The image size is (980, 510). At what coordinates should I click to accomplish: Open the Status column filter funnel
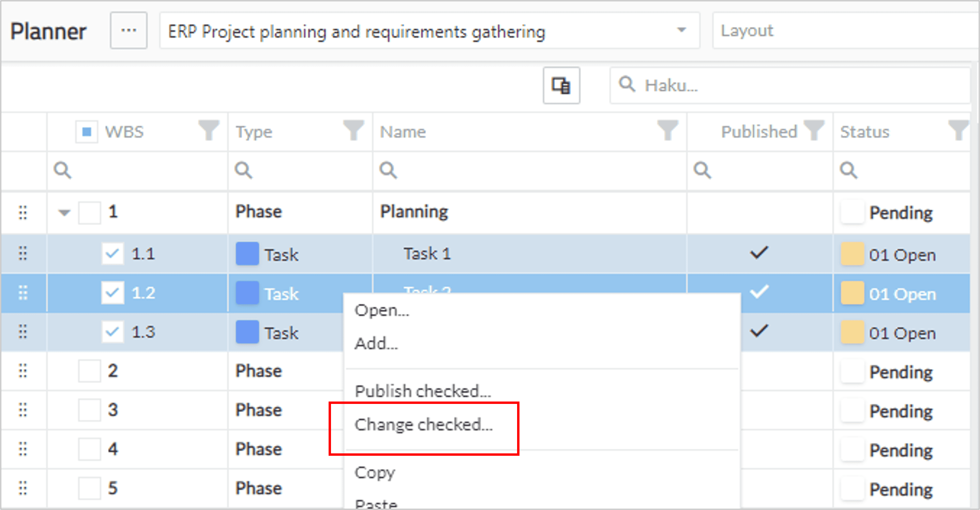[958, 130]
